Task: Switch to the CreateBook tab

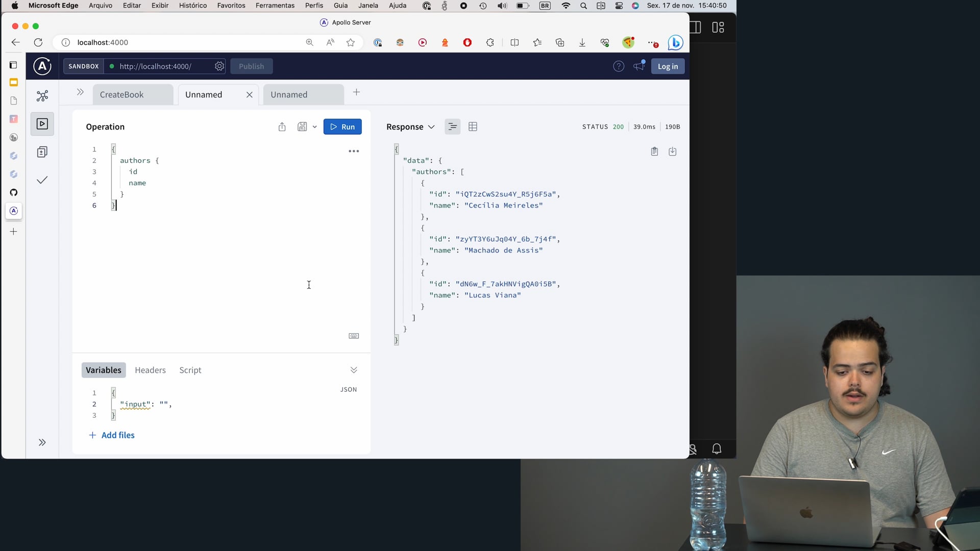Action: tap(122, 95)
